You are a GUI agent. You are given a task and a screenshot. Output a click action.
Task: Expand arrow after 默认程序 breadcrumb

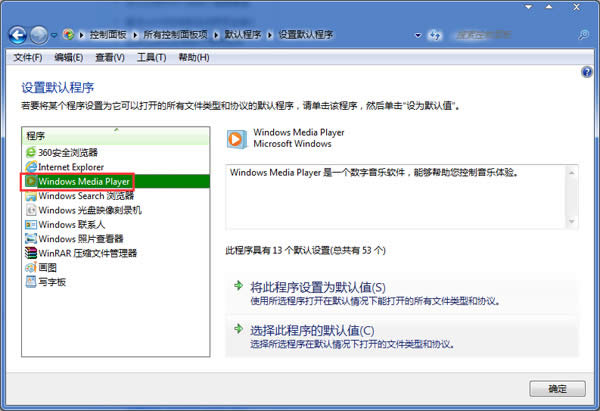[x=270, y=35]
